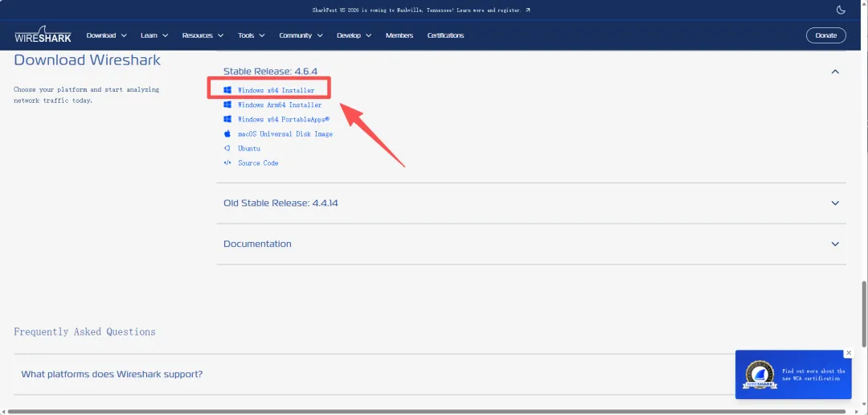Screen dimensions: 868x415
Task: Click the Windows icon beside PortableApps
Action: pyautogui.click(x=227, y=119)
